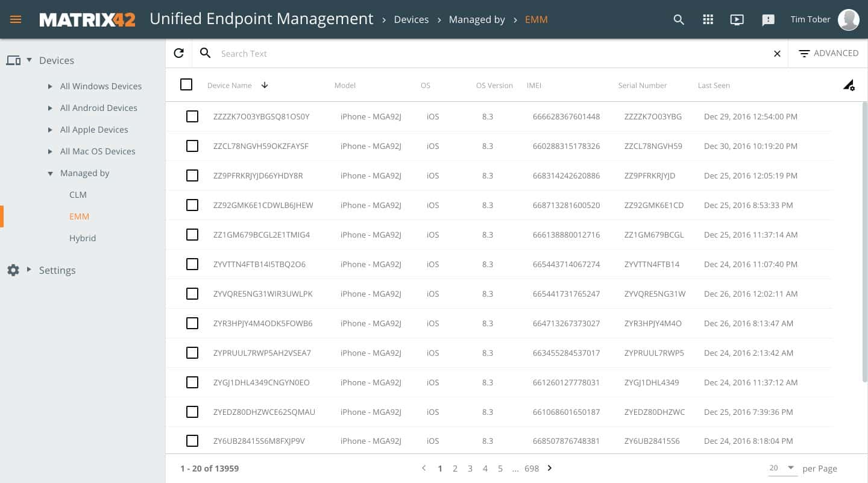Image resolution: width=868 pixels, height=483 pixels.
Task: Check the ZZZZK7O03YBGSQ81OS0Y device row
Action: click(x=192, y=116)
